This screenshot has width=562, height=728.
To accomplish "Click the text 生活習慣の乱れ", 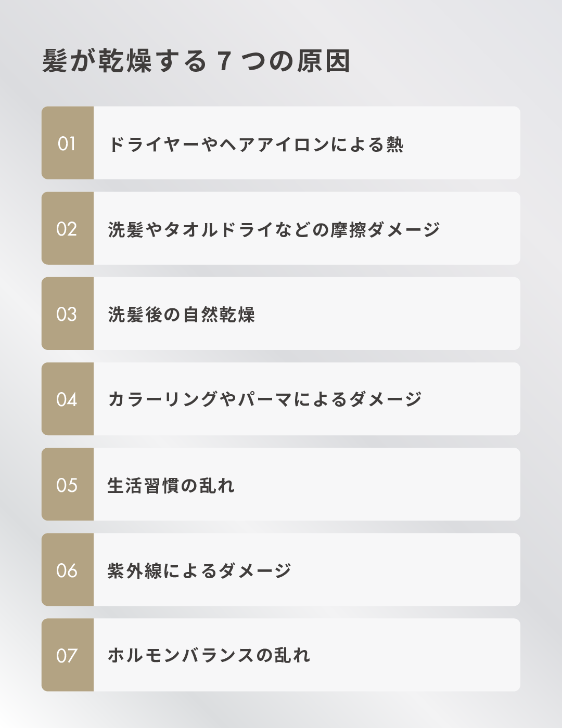I will click(x=171, y=485).
